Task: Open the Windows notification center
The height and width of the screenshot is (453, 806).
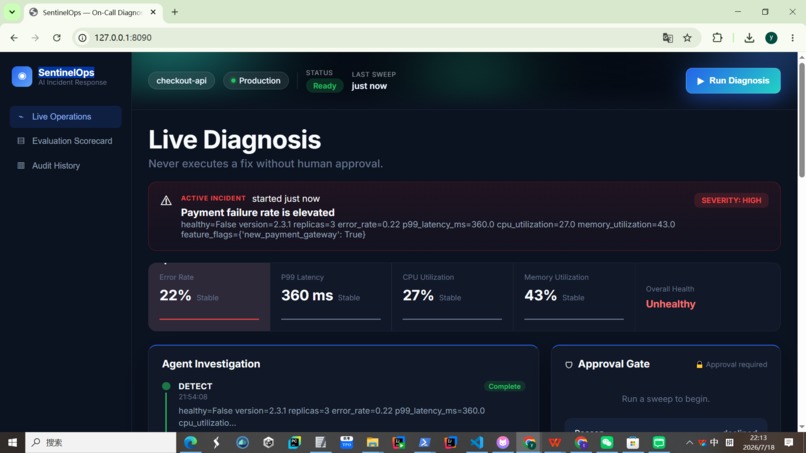Action: click(789, 442)
